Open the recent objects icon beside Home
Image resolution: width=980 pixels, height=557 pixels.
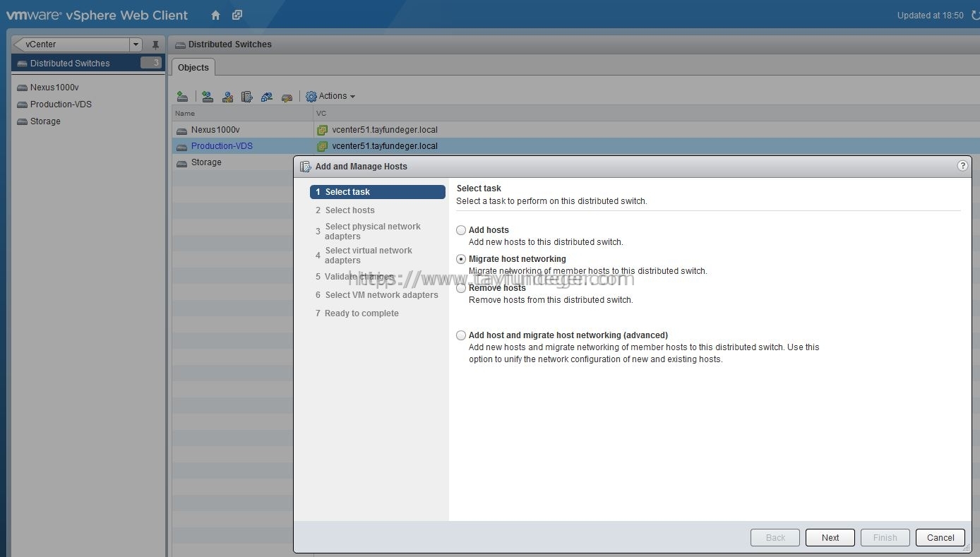[237, 15]
